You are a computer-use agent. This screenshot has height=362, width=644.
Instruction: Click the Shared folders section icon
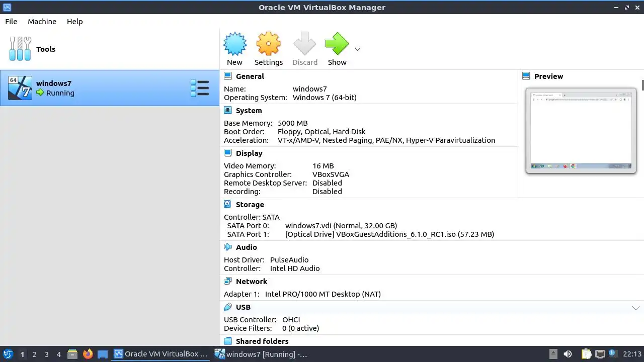(x=228, y=341)
